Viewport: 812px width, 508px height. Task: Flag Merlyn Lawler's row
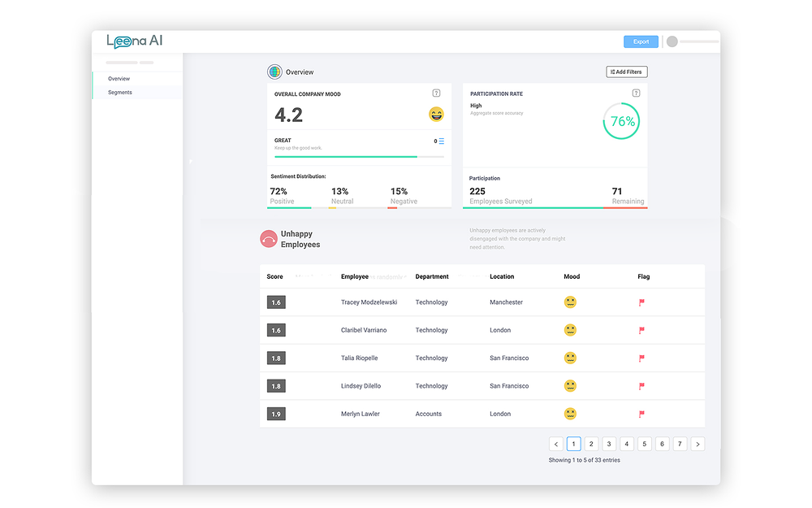641,415
